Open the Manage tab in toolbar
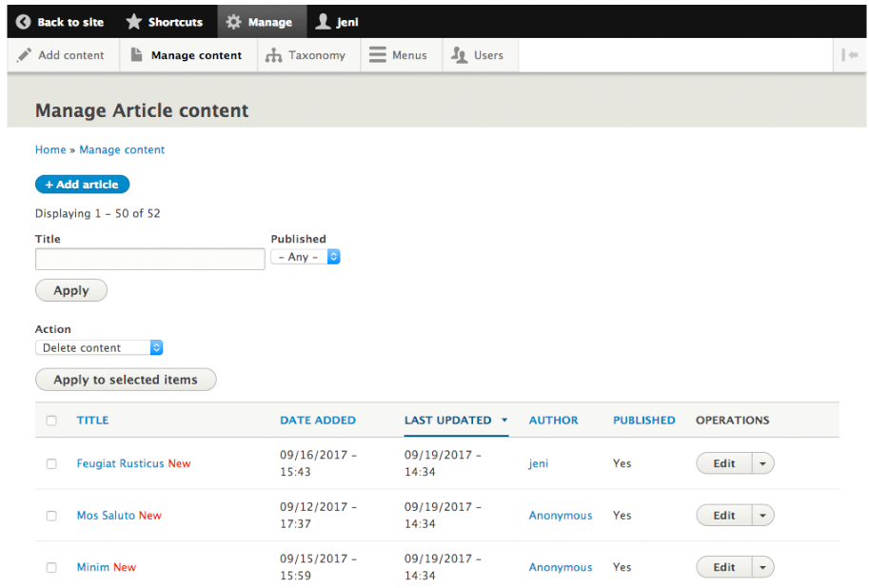This screenshot has width=869, height=588. click(x=262, y=22)
